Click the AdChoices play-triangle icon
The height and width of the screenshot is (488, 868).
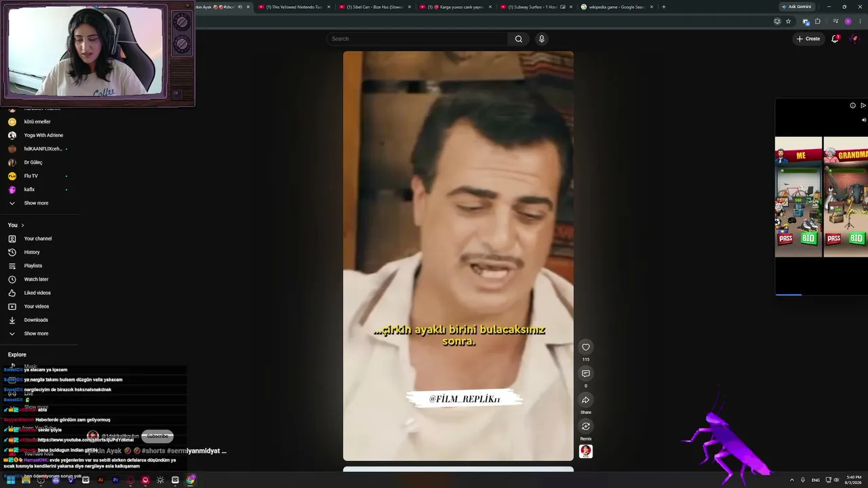click(863, 105)
